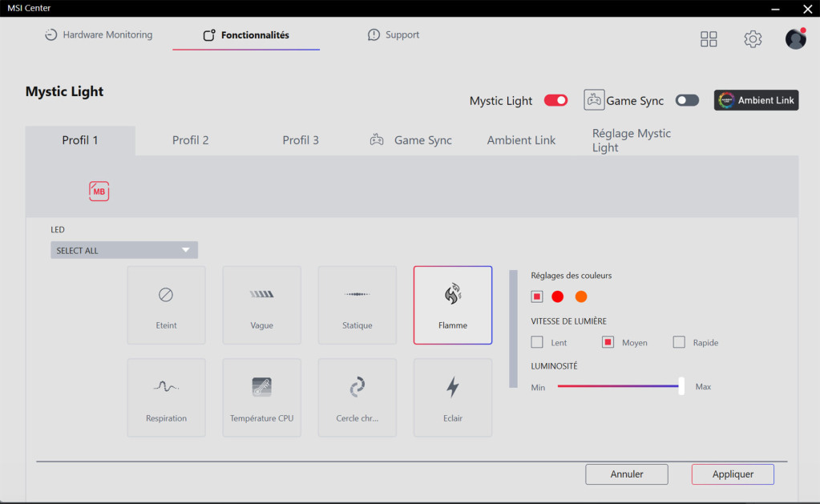
Task: Turn off the Mystic Light switch
Action: [x=555, y=100]
